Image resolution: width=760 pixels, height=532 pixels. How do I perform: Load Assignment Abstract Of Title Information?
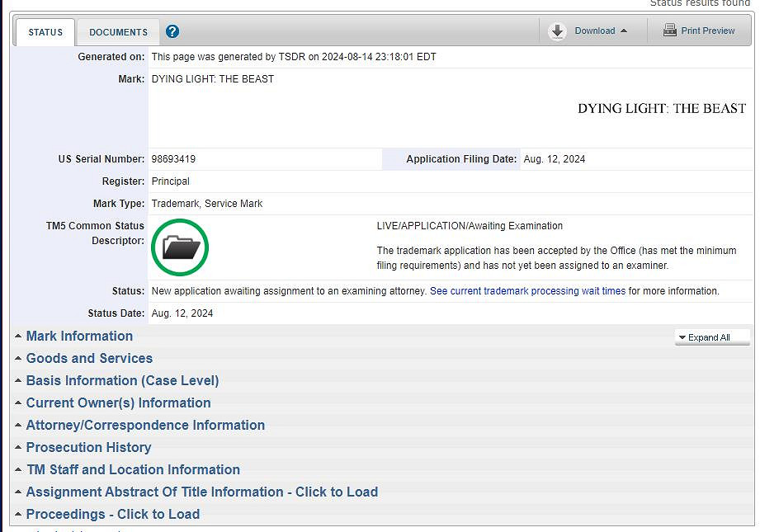(x=201, y=492)
